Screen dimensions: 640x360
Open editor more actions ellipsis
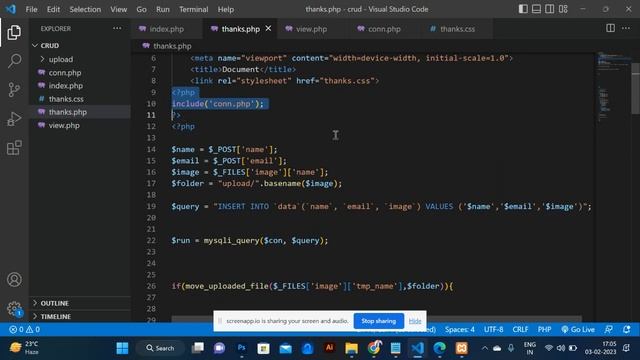tap(626, 28)
